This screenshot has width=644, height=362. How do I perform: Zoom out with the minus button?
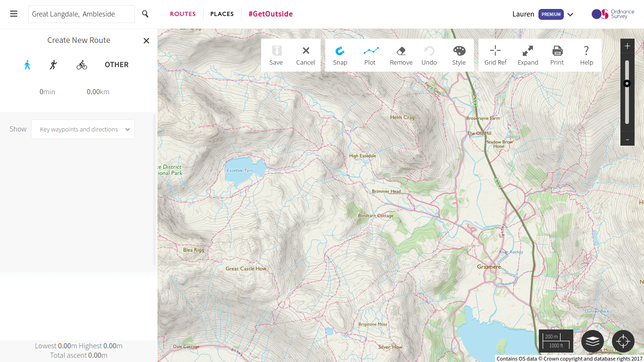pos(627,140)
